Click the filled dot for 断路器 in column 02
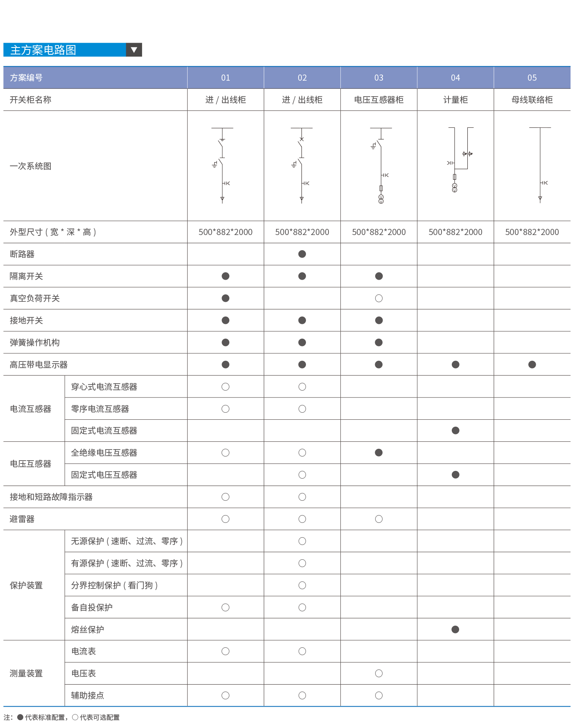The image size is (573, 728). point(302,254)
